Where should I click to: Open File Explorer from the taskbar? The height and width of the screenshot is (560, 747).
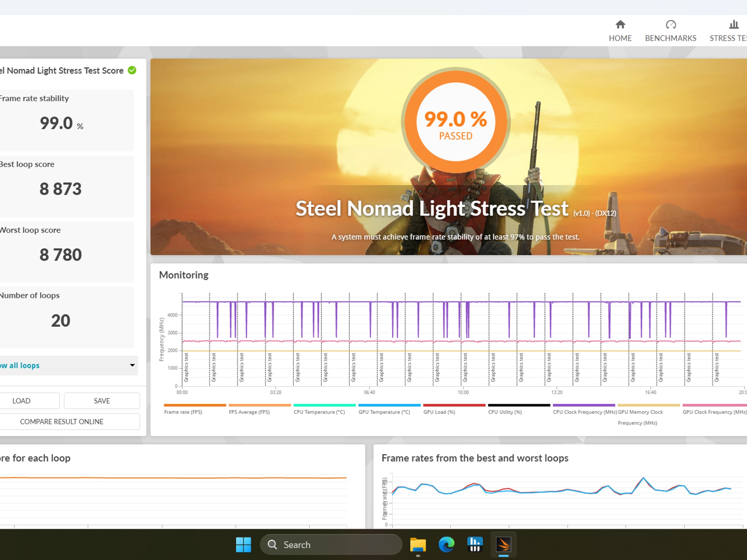pos(418,545)
